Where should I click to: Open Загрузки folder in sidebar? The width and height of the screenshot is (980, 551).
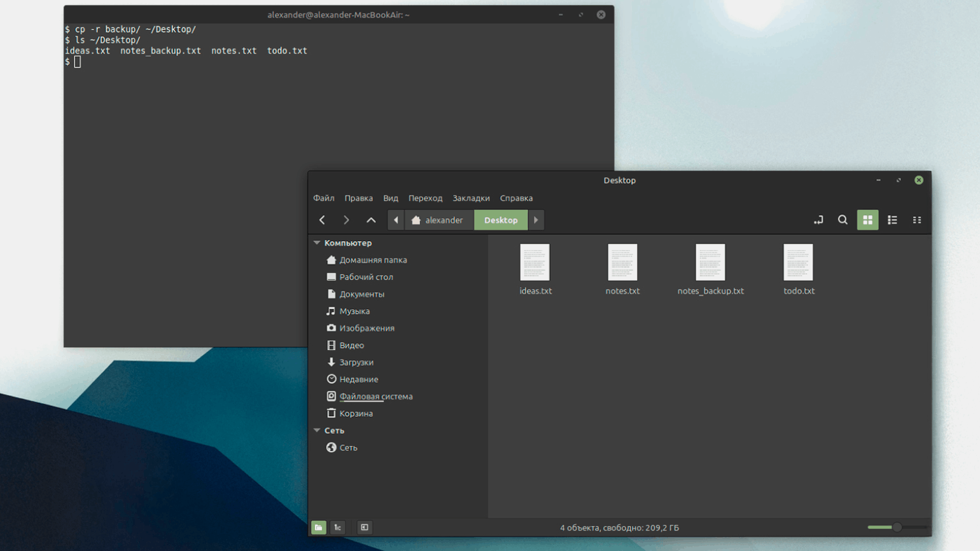tap(356, 363)
